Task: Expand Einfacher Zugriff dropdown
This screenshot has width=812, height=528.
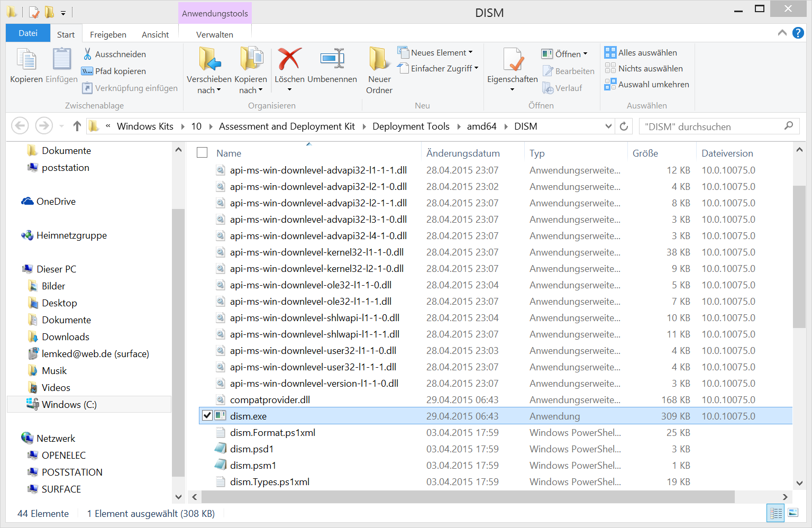Action: click(477, 68)
